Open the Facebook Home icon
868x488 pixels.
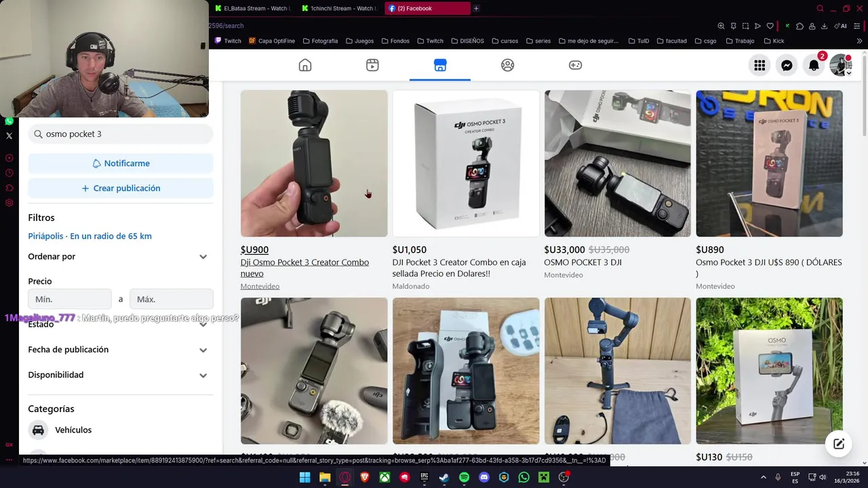point(305,65)
